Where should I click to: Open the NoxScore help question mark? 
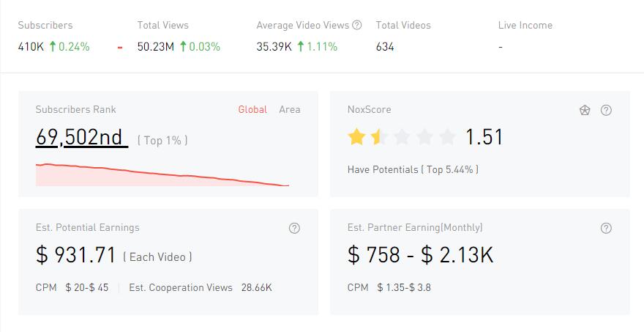(606, 110)
